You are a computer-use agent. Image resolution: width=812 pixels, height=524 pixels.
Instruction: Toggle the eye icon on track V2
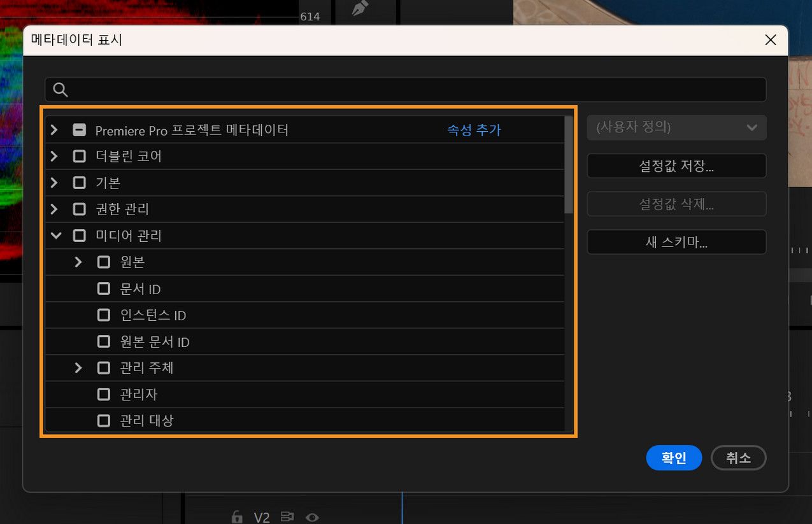coord(312,517)
